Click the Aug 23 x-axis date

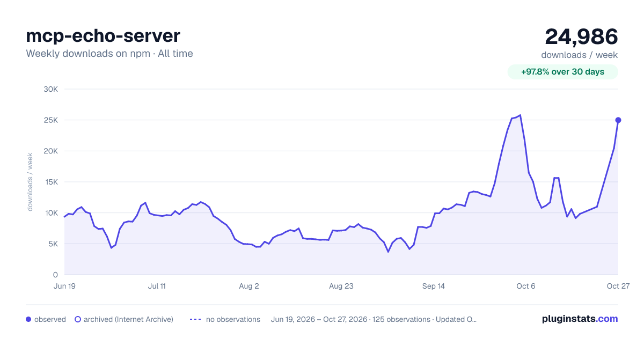pyautogui.click(x=341, y=286)
